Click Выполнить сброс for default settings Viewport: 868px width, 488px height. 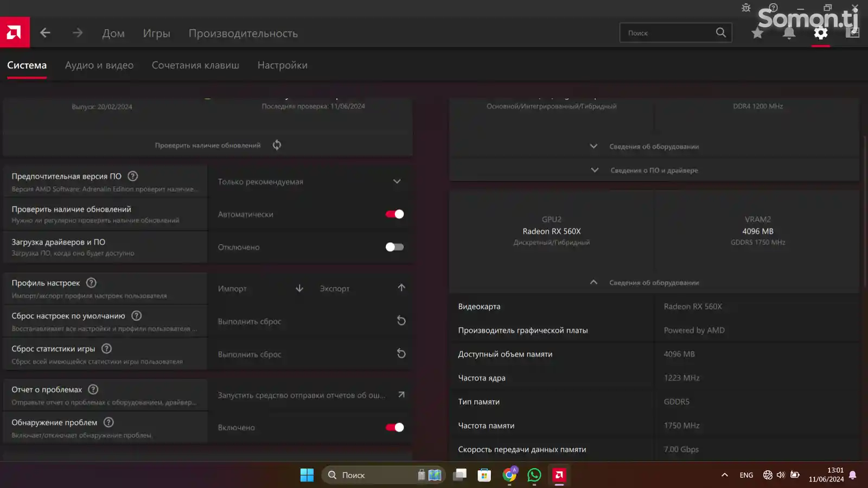(x=250, y=321)
